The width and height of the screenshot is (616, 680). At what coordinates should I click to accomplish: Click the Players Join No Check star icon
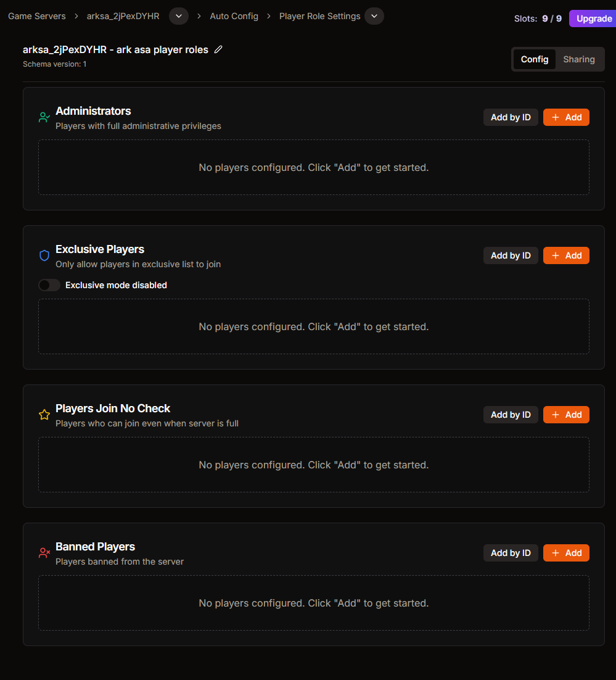pos(44,415)
